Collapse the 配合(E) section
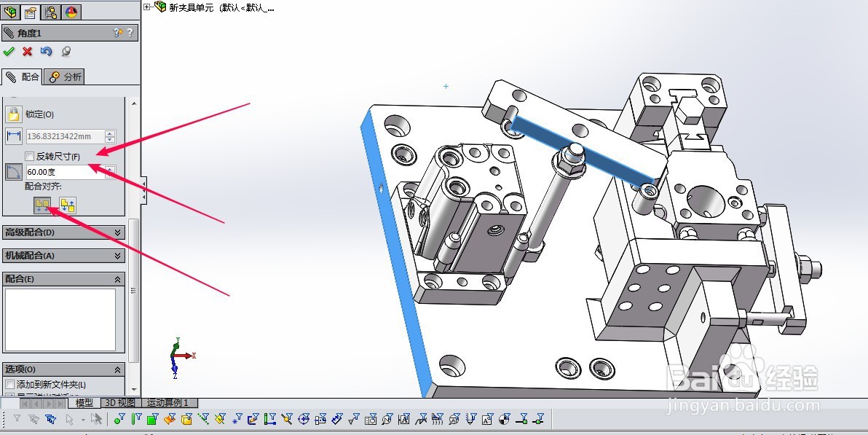868x435 pixels. tap(63, 279)
